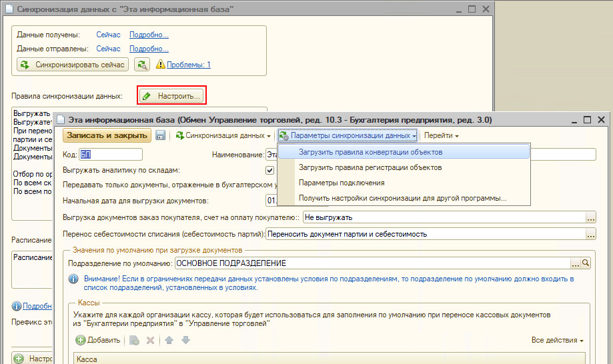The height and width of the screenshot is (364, 613).
Task: Click the magnifier icon beside Подразделение по умолчанию
Action: click(586, 263)
